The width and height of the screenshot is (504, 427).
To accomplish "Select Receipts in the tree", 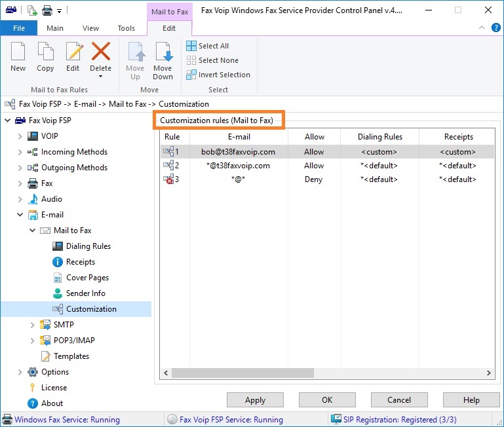I will click(81, 262).
